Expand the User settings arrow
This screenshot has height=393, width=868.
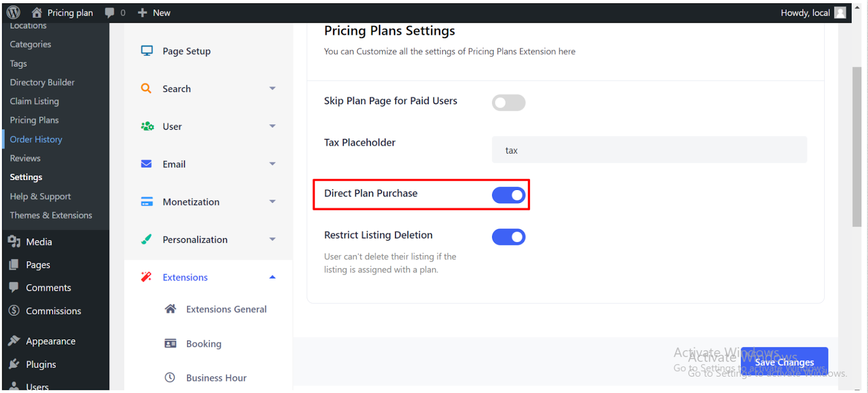click(272, 126)
